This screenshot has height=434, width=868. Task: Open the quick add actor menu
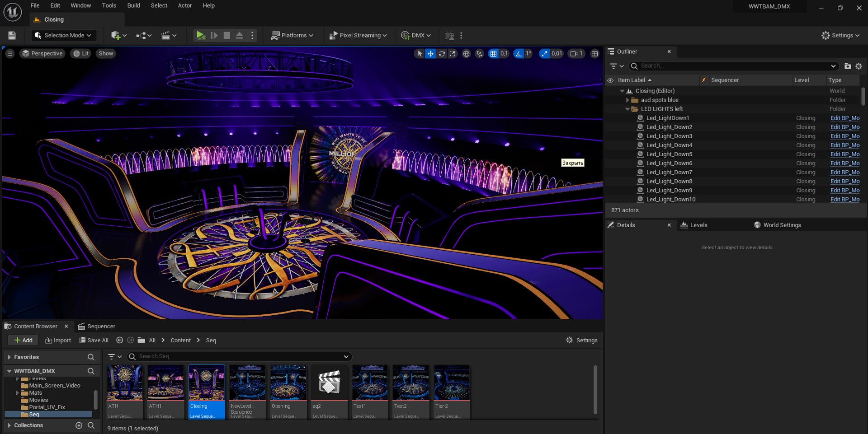tap(118, 35)
